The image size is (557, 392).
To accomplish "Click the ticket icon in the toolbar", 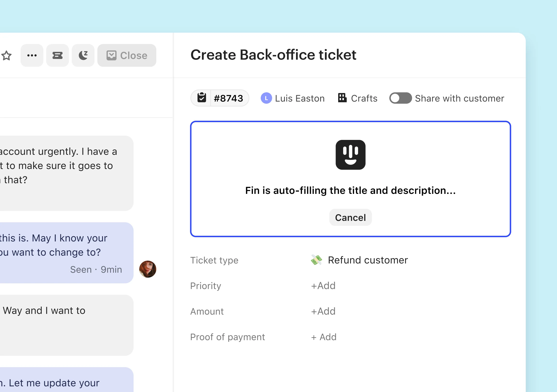I will (x=58, y=56).
